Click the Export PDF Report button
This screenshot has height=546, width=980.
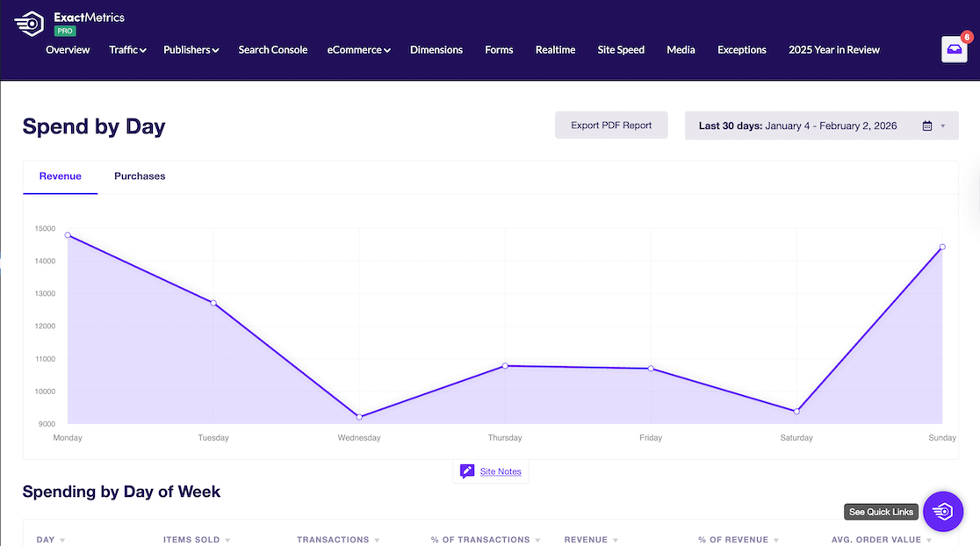pyautogui.click(x=611, y=125)
